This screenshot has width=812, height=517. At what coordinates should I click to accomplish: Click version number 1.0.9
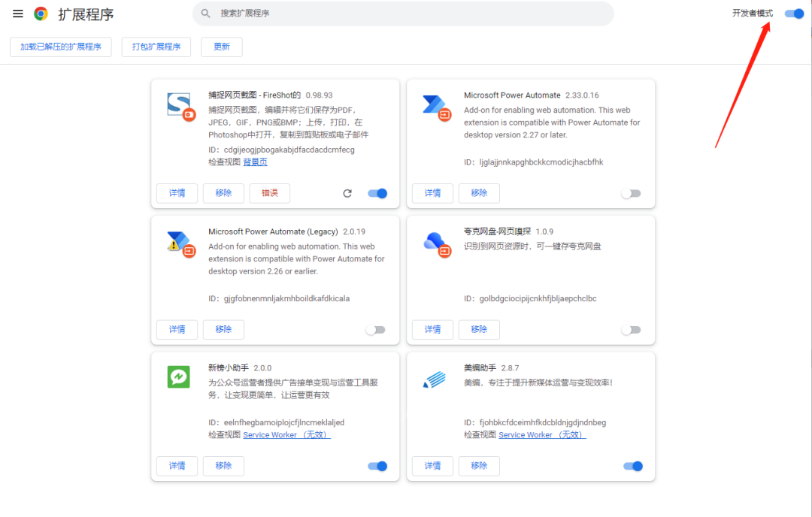tap(544, 232)
